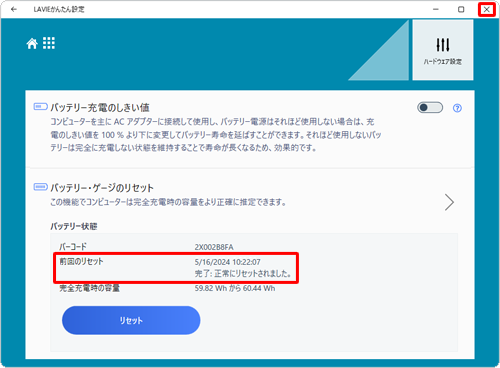This screenshot has width=500, height=368.
Task: Select the ハードウェア設定 tile
Action: pos(443,50)
